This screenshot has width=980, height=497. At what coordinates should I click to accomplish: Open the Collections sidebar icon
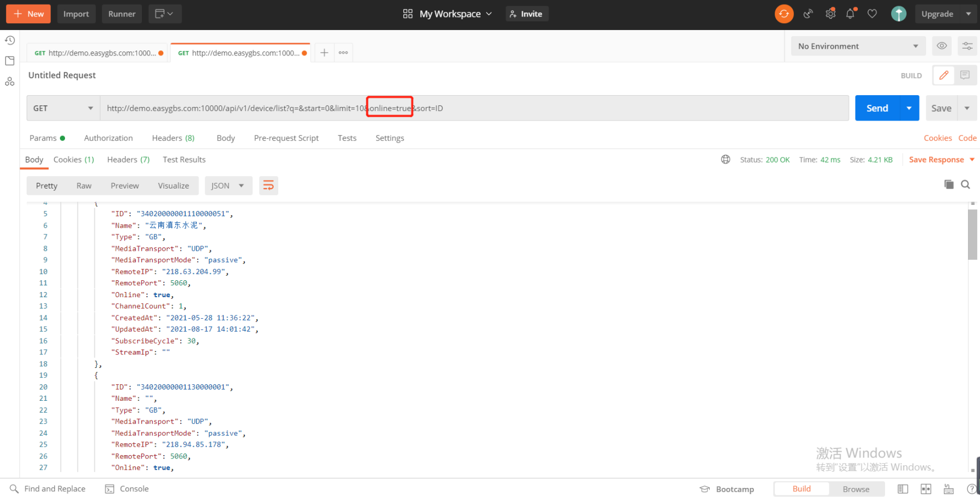10,61
